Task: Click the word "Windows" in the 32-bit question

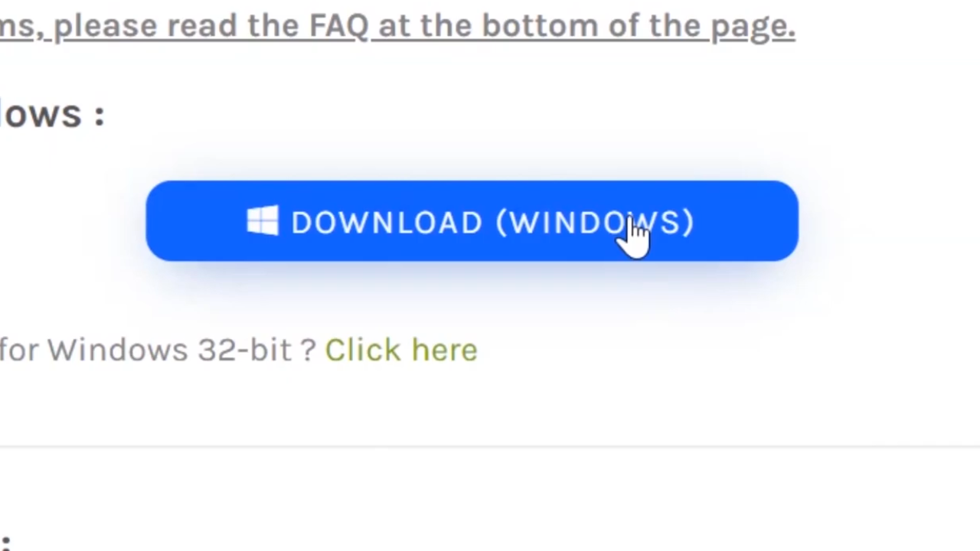Action: [118, 350]
